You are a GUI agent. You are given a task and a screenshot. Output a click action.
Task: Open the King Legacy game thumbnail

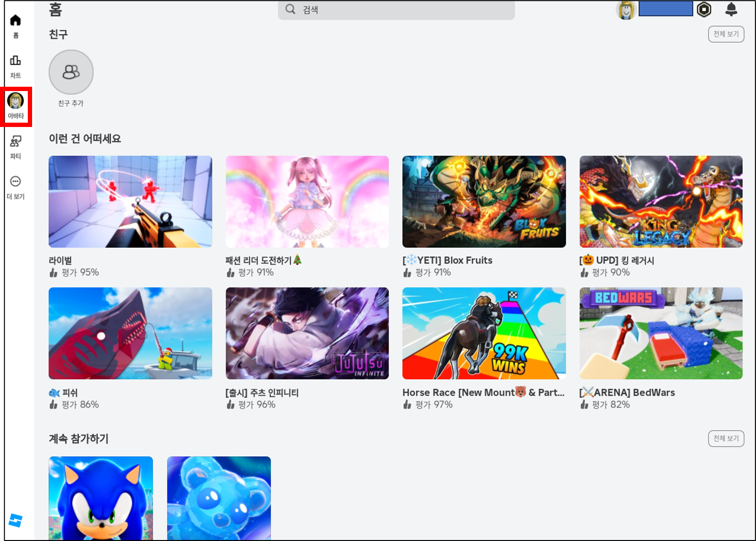tap(661, 202)
